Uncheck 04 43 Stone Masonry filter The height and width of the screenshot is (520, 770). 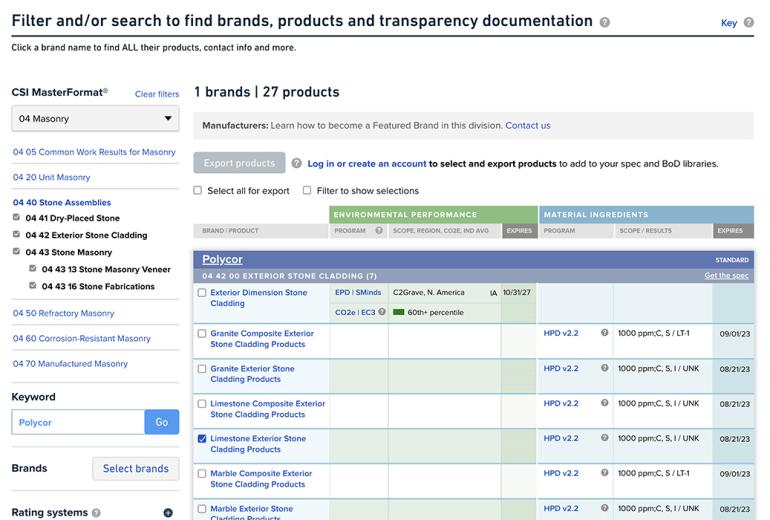[16, 251]
